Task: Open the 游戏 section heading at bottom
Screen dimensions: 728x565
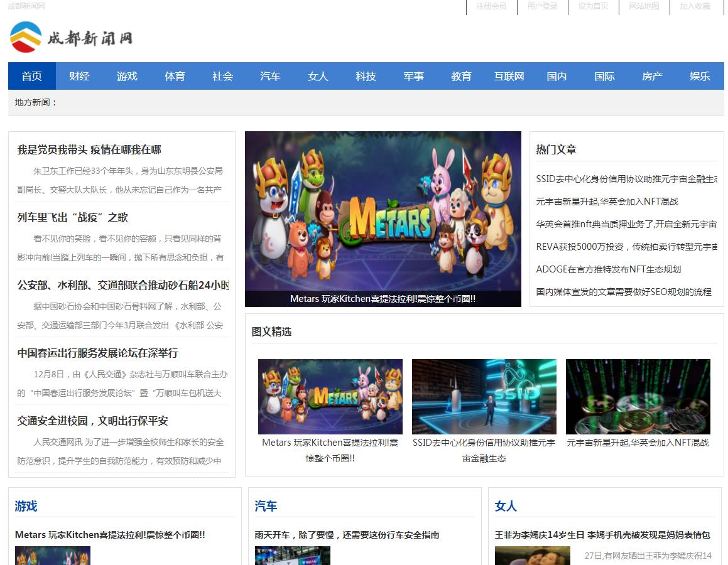Action: click(x=26, y=506)
